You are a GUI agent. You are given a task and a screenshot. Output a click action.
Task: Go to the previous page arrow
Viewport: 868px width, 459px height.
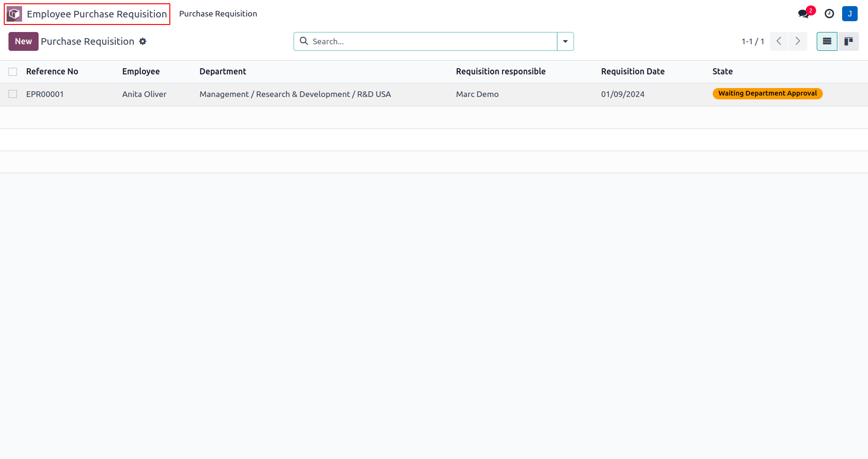(779, 41)
